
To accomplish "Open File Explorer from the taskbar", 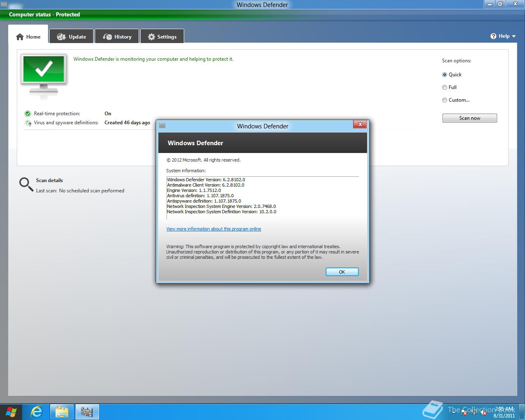I will 62,412.
